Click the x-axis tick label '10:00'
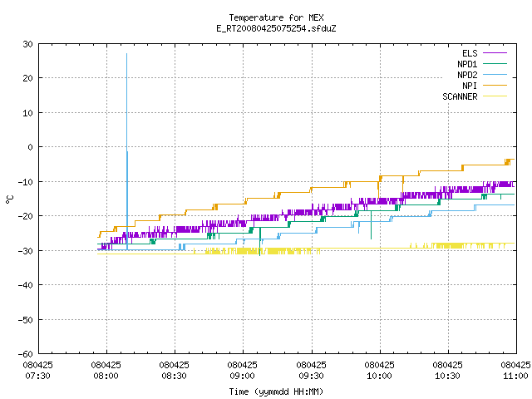The image size is (532, 399). (379, 376)
